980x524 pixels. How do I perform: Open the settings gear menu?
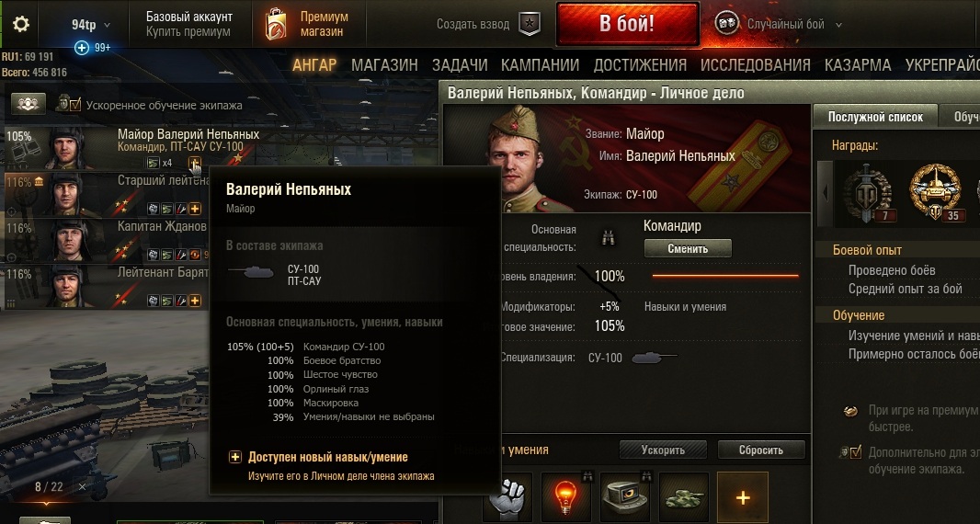pyautogui.click(x=20, y=25)
